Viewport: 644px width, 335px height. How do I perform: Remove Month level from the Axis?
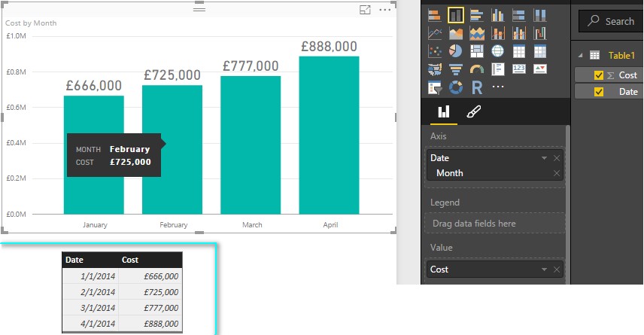557,173
